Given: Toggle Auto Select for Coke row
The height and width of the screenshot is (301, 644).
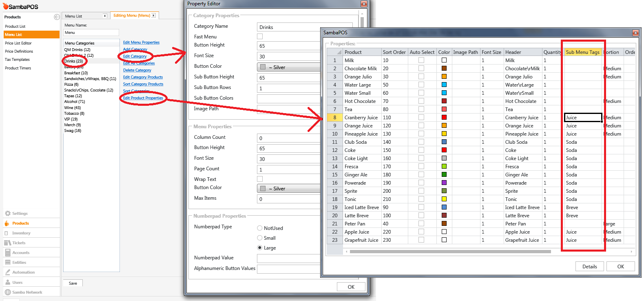Looking at the screenshot, I should (x=421, y=150).
